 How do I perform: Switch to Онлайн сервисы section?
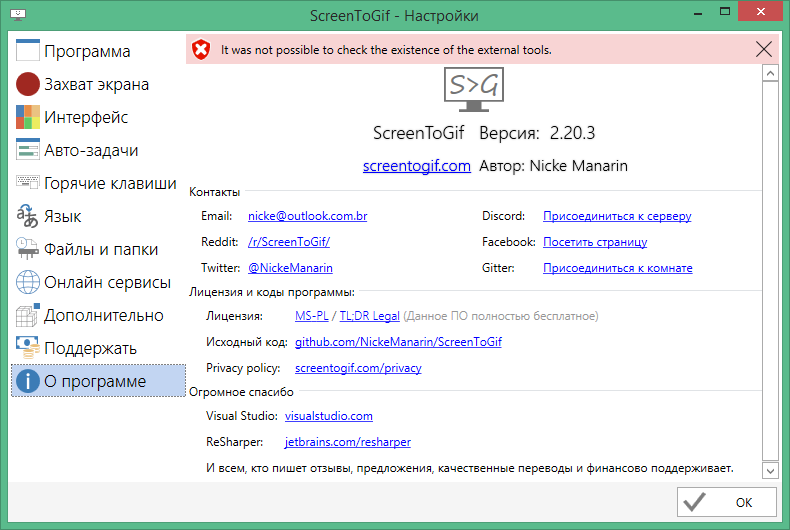coord(98,282)
